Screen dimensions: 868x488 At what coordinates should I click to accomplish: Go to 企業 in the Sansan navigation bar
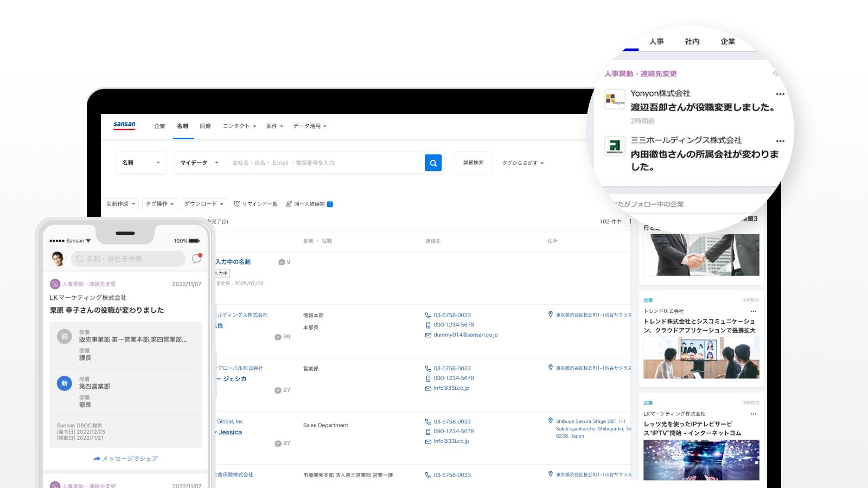tap(159, 126)
